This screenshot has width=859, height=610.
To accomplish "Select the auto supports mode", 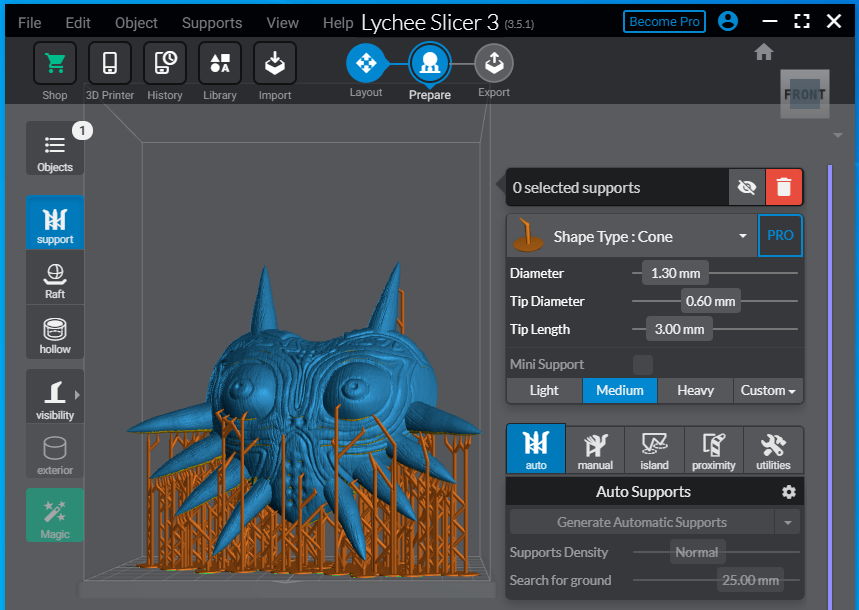I will (x=536, y=448).
